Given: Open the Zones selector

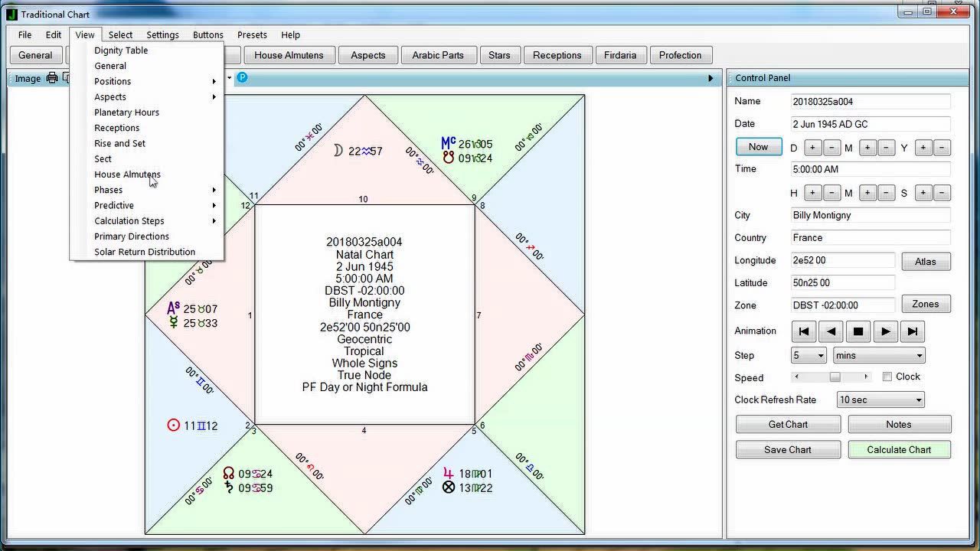Looking at the screenshot, I should tap(926, 305).
